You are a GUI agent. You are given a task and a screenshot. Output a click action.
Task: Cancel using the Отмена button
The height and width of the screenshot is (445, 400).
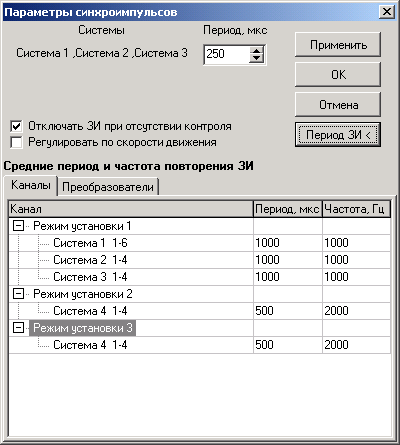click(x=338, y=105)
